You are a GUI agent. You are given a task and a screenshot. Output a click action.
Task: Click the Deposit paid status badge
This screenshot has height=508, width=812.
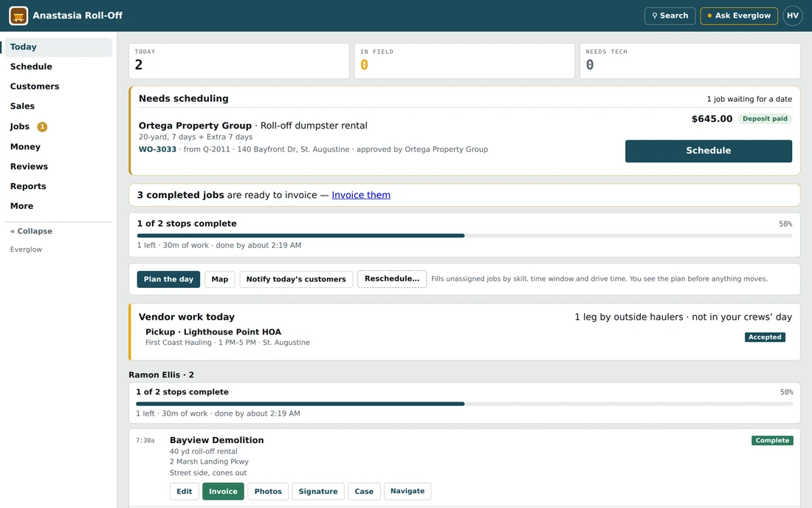tap(765, 119)
